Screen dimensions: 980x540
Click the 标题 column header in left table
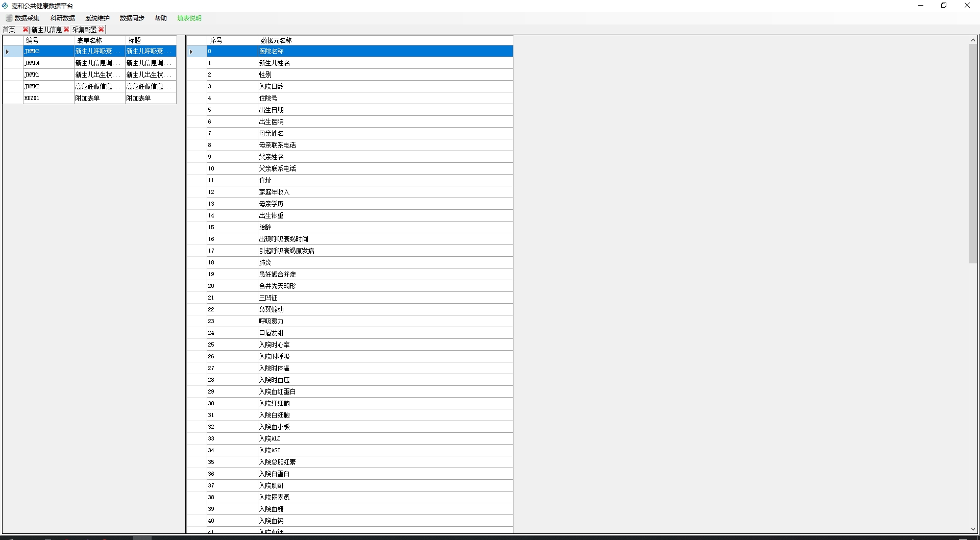(x=151, y=40)
